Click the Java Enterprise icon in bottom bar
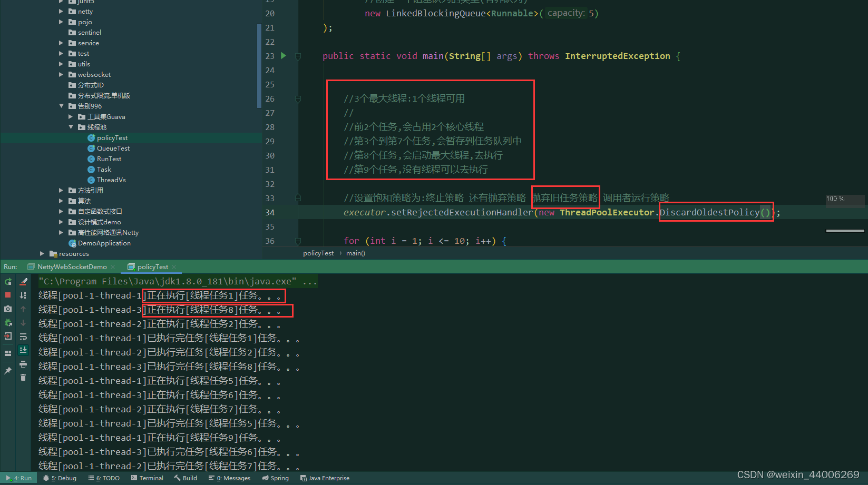 pos(304,478)
